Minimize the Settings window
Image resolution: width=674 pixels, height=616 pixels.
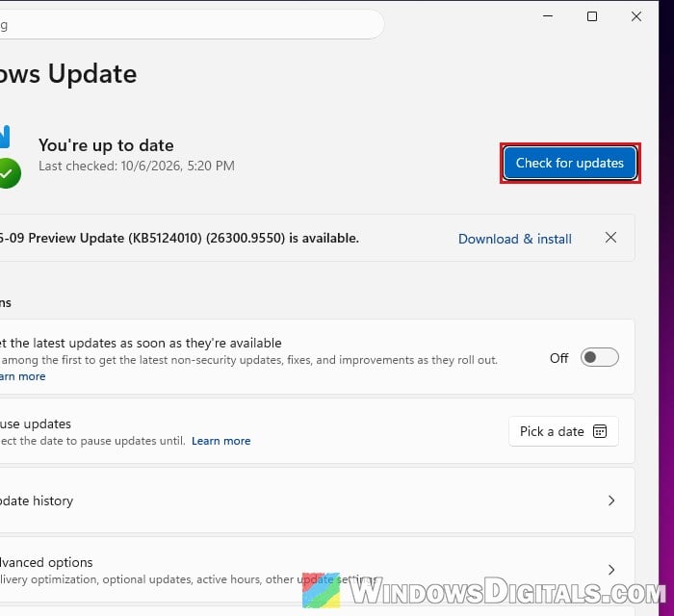pos(548,16)
